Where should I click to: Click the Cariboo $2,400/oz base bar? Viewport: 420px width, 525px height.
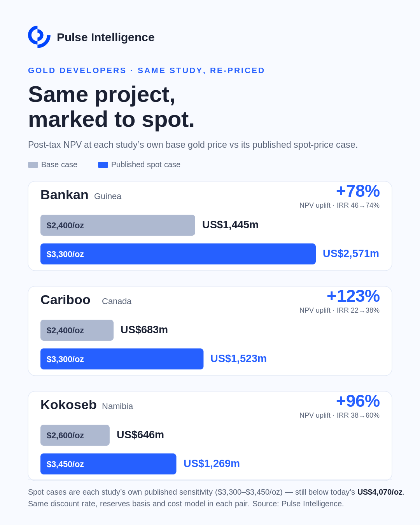tap(77, 330)
